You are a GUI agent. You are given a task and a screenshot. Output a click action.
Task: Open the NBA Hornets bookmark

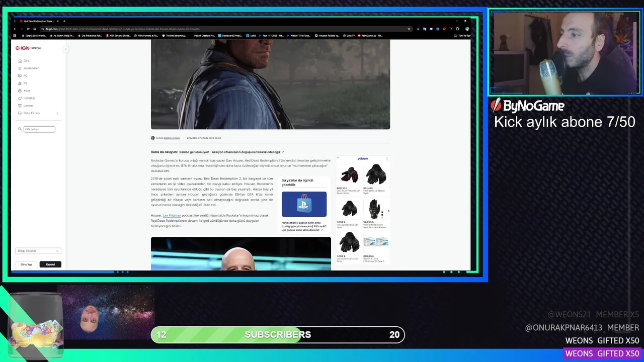pyautogui.click(x=146, y=36)
